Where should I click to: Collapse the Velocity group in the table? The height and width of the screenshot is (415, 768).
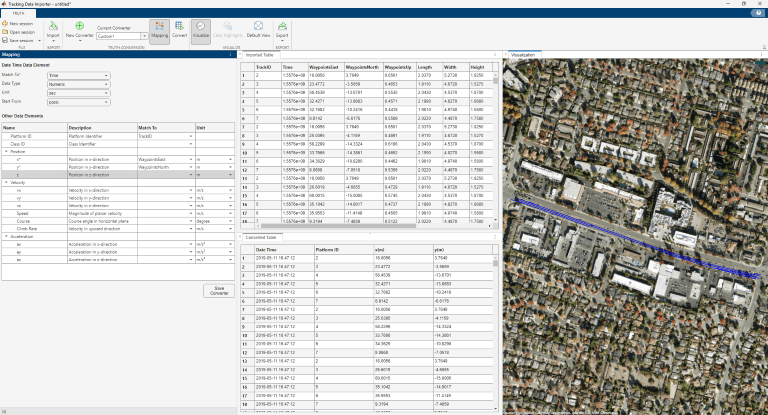click(x=4, y=183)
